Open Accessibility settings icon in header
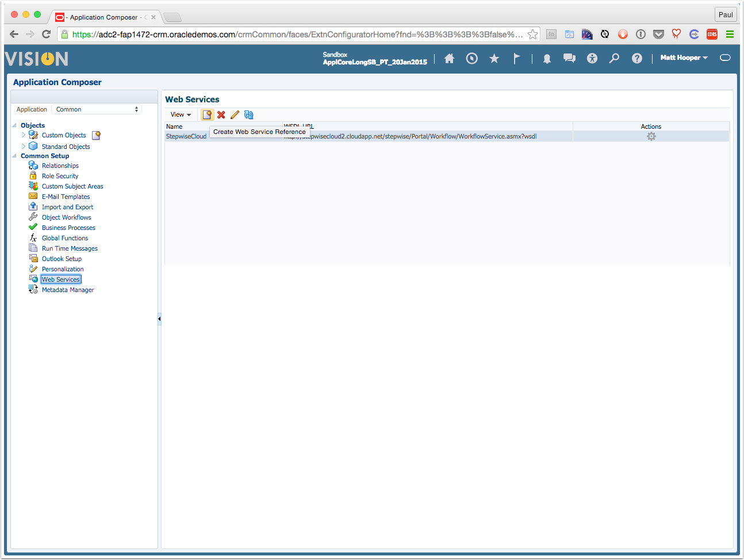 coord(592,58)
